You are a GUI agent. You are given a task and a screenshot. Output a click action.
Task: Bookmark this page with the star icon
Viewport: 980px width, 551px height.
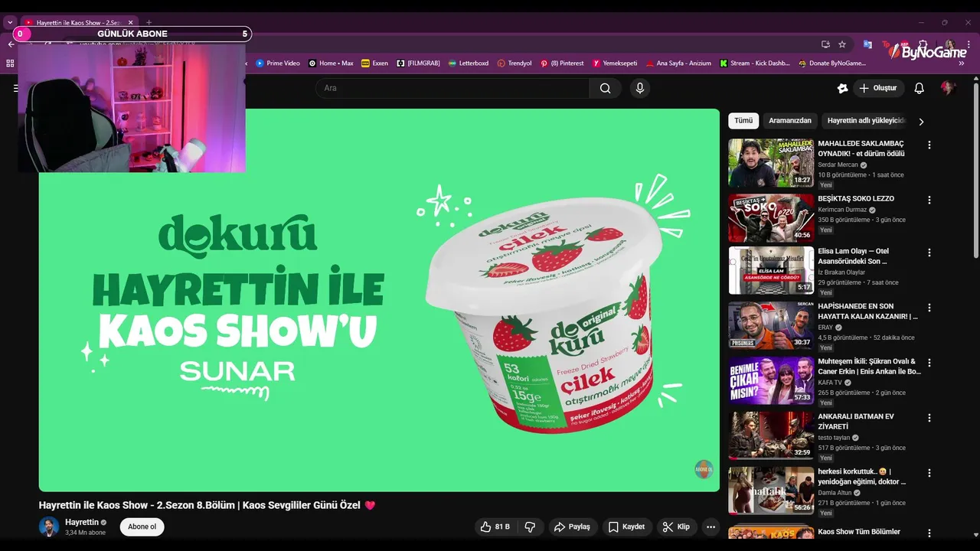click(x=842, y=44)
